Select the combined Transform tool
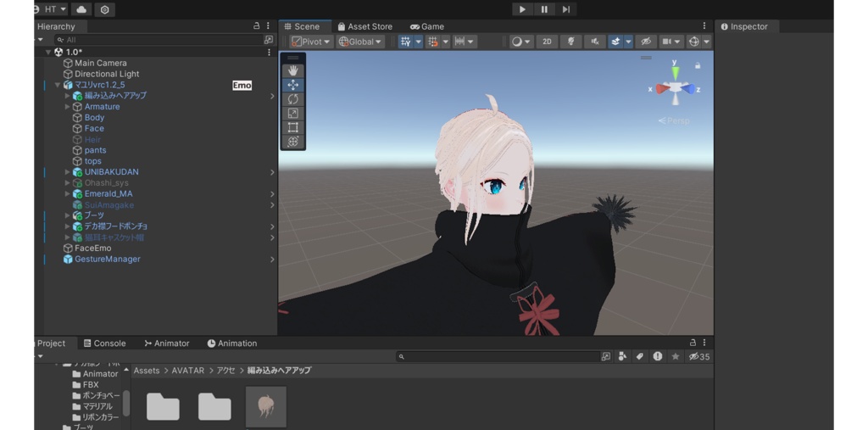This screenshot has height=430, width=868. pyautogui.click(x=292, y=142)
